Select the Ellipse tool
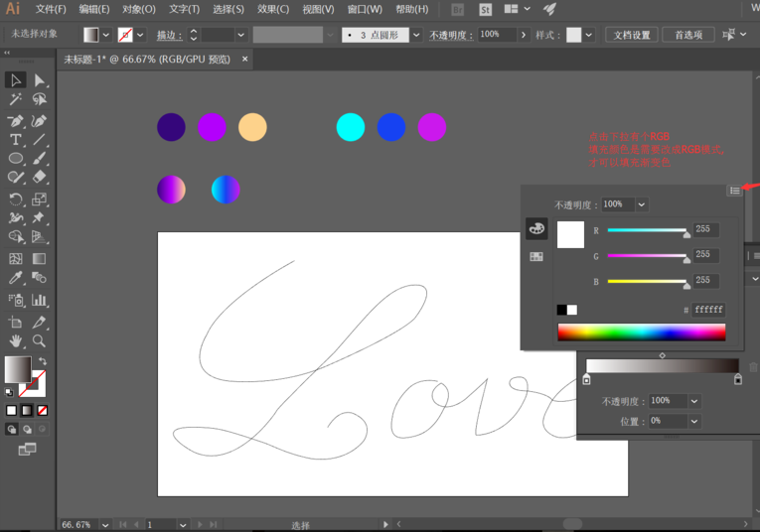The width and height of the screenshot is (760, 532). pos(16,159)
